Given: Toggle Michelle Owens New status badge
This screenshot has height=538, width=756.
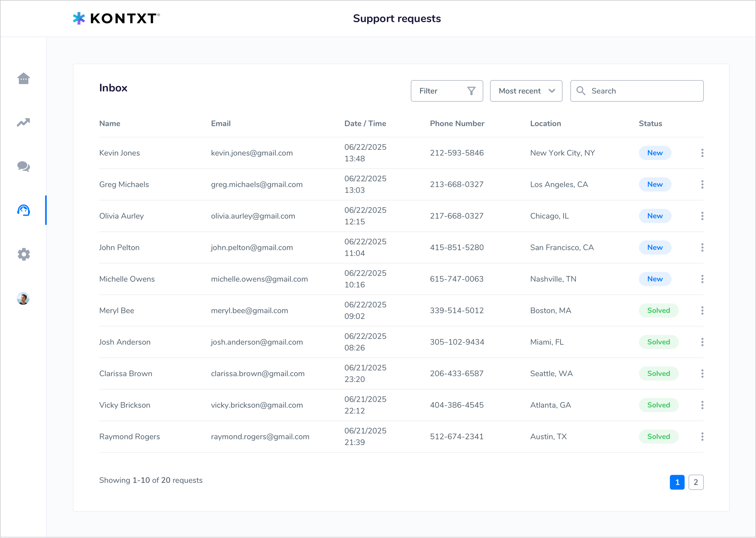Looking at the screenshot, I should [655, 279].
